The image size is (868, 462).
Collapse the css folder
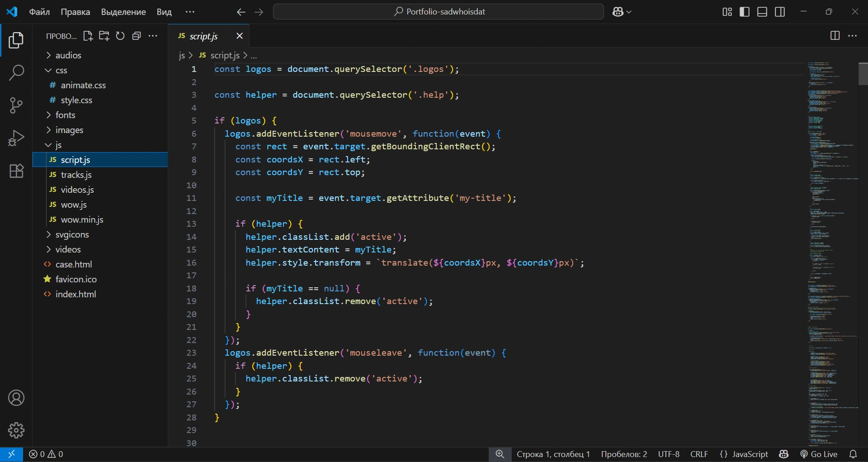tap(61, 70)
